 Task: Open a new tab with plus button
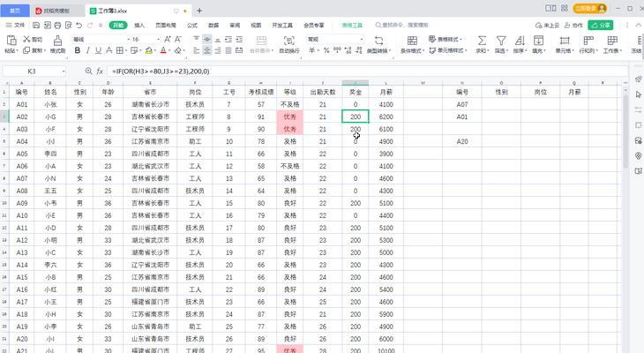[x=199, y=11]
